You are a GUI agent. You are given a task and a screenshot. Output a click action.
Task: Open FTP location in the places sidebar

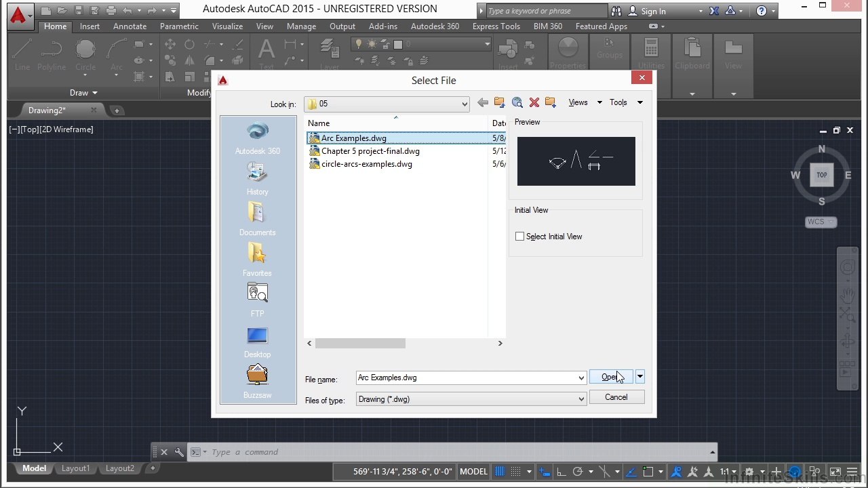tap(258, 301)
